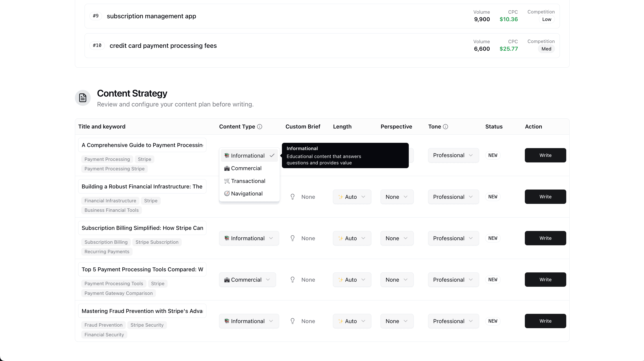This screenshot has height=361, width=644.
Task: Click the NEW status badge in Subscription Billing row
Action: coord(492,238)
